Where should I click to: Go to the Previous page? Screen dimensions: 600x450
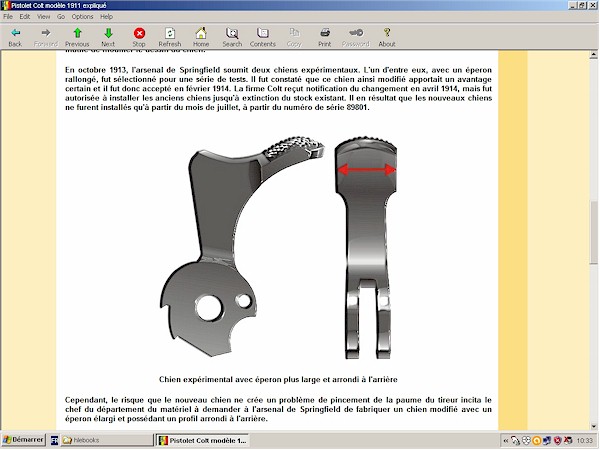coord(77,37)
